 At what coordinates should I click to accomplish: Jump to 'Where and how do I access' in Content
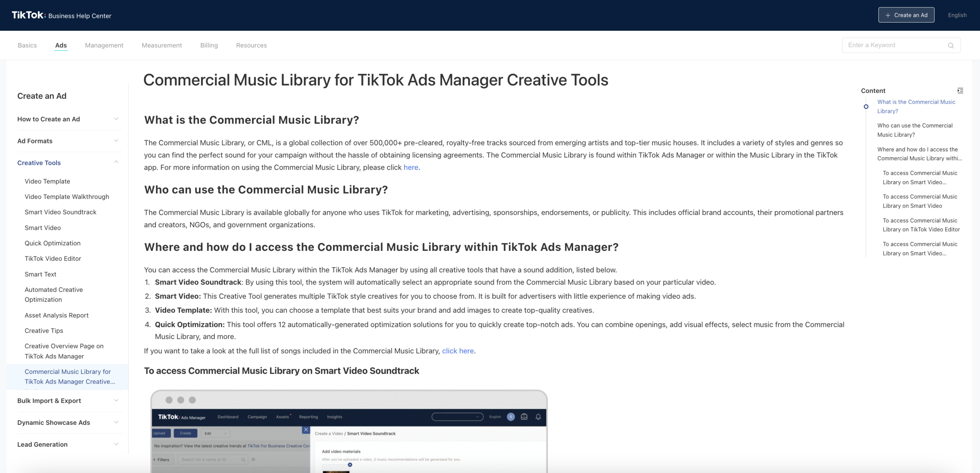920,154
